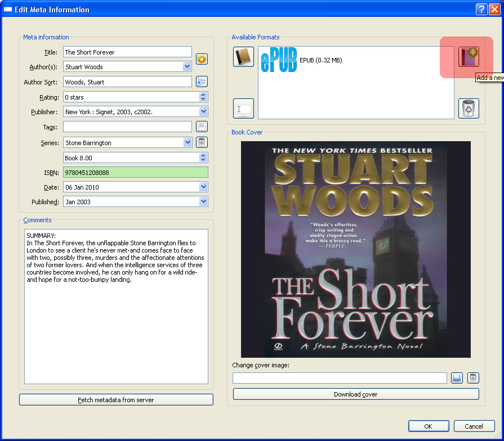Image resolution: width=504 pixels, height=441 pixels.
Task: Focus the Author Sort field
Action: click(128, 82)
